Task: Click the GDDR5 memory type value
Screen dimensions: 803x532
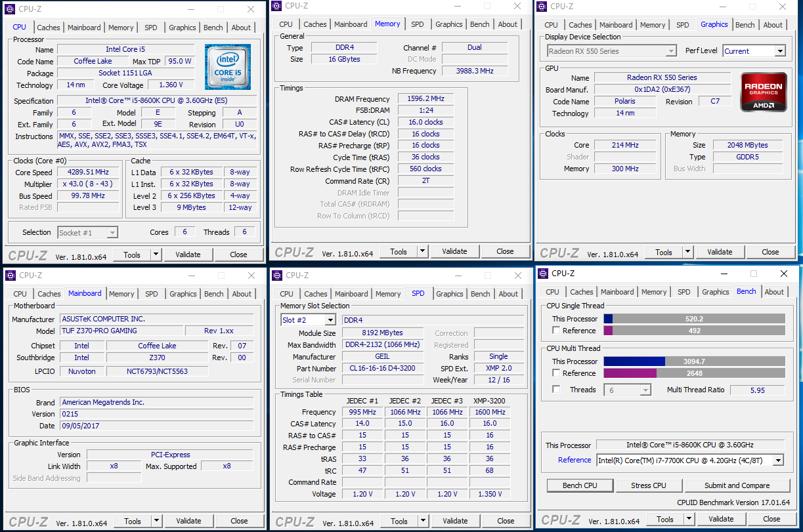Action: [748, 157]
